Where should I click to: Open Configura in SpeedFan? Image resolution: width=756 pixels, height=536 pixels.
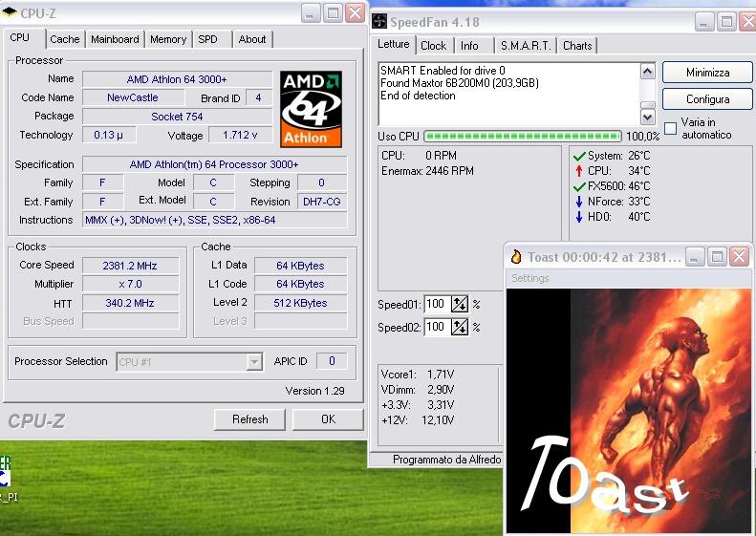coord(707,99)
